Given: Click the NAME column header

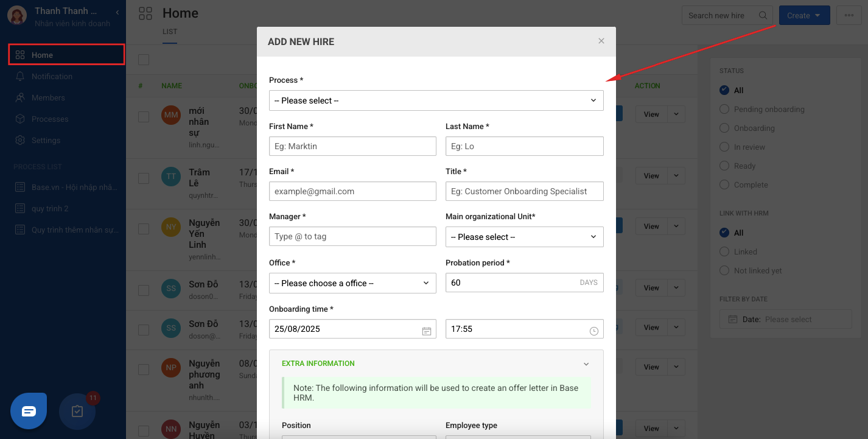Looking at the screenshot, I should pos(172,86).
